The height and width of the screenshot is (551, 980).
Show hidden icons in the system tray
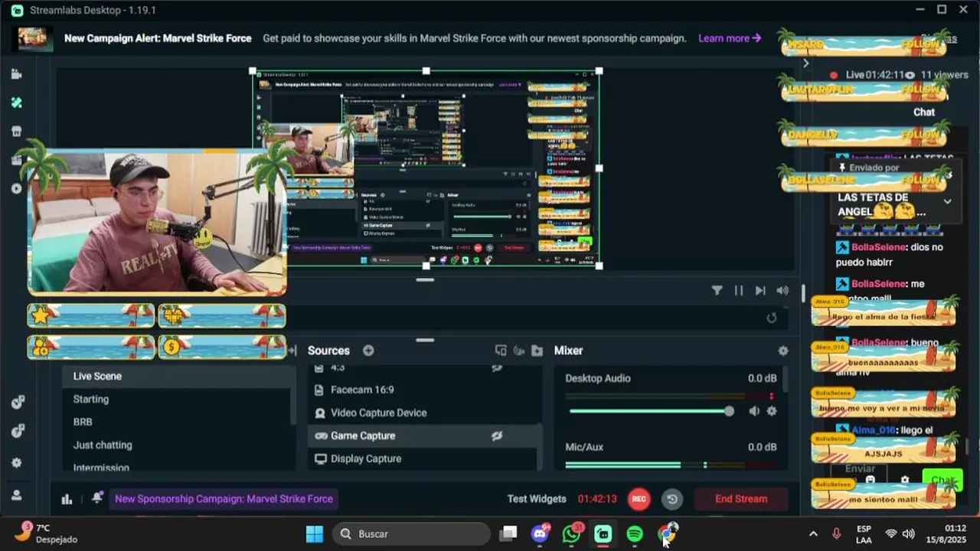pyautogui.click(x=813, y=533)
